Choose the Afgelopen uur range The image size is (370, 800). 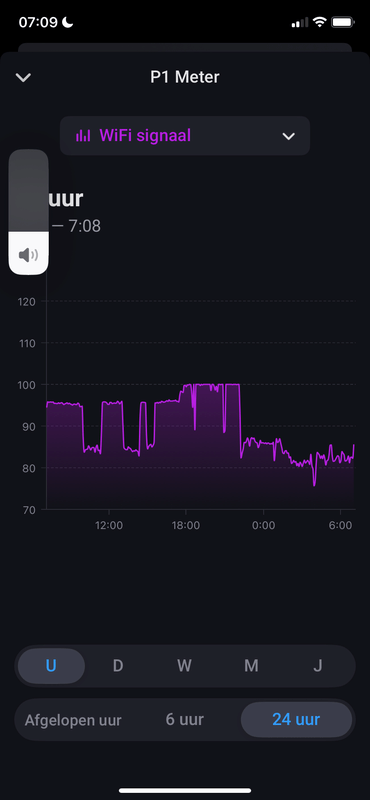[73, 720]
